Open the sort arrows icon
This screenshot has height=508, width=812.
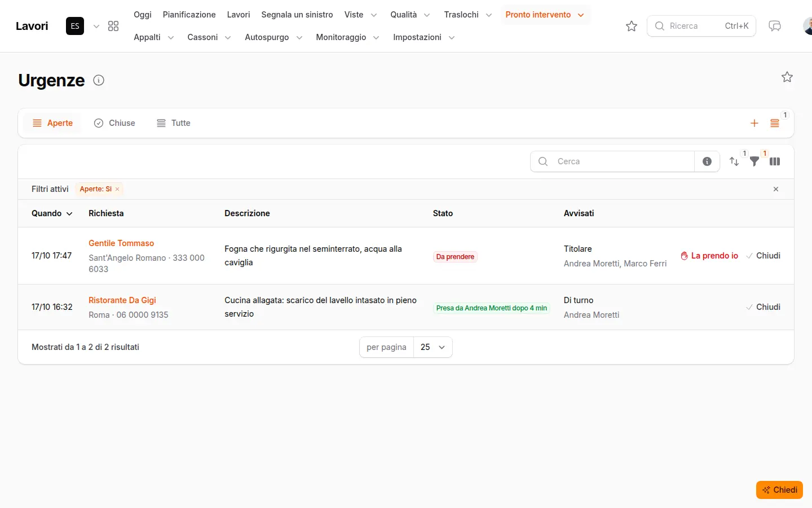[734, 161]
